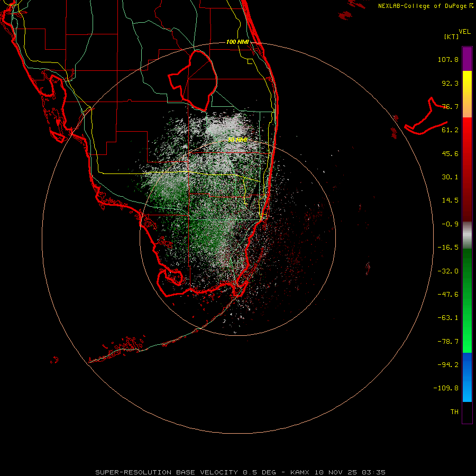Select the -16.5 scale value

tap(448, 248)
